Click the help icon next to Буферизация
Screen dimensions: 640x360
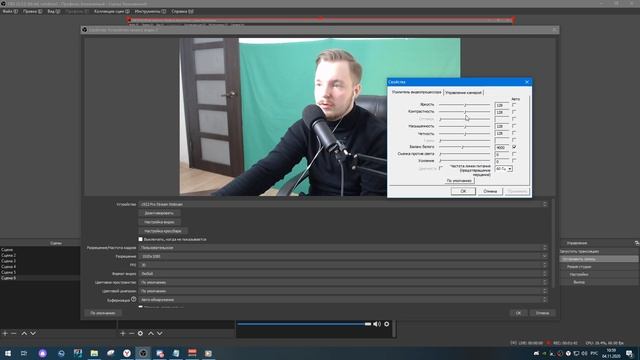(133, 299)
